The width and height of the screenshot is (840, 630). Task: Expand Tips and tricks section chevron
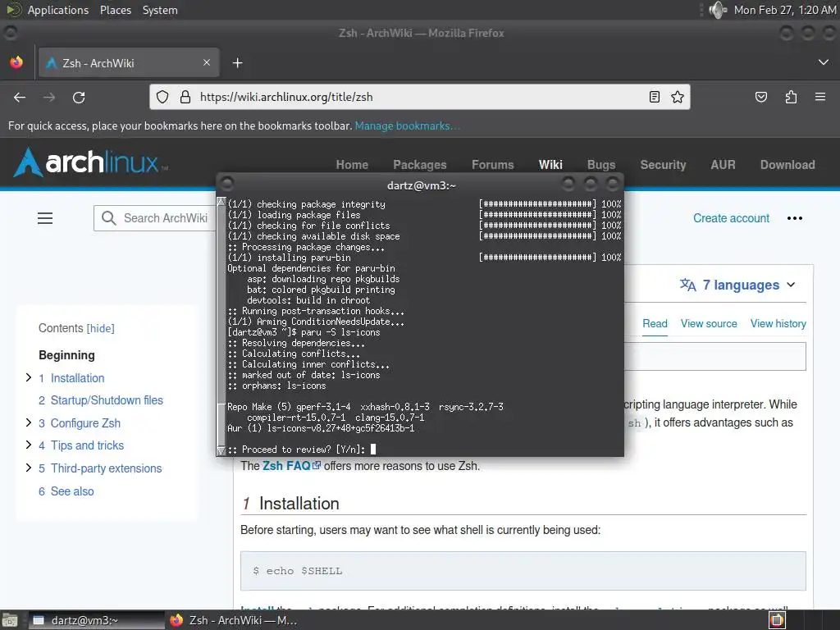click(29, 445)
